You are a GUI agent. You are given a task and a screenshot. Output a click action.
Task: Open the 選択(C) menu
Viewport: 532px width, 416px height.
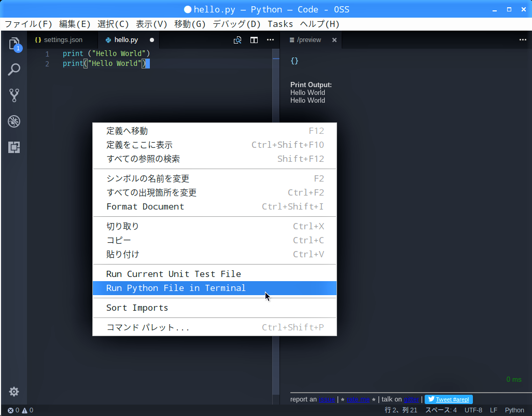click(113, 24)
